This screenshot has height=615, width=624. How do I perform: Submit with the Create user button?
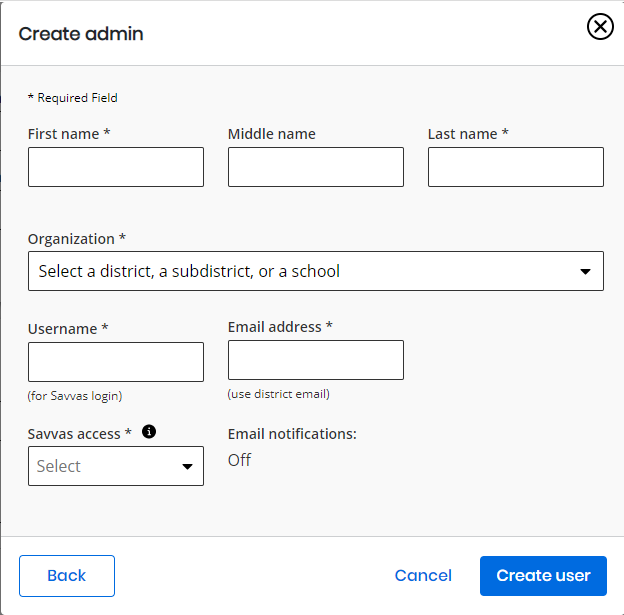[543, 576]
